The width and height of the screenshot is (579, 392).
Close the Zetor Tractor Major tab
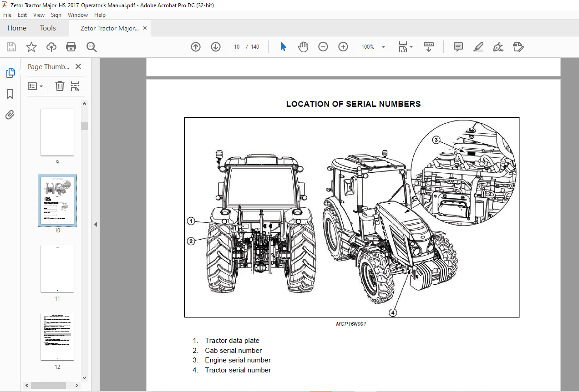(145, 28)
